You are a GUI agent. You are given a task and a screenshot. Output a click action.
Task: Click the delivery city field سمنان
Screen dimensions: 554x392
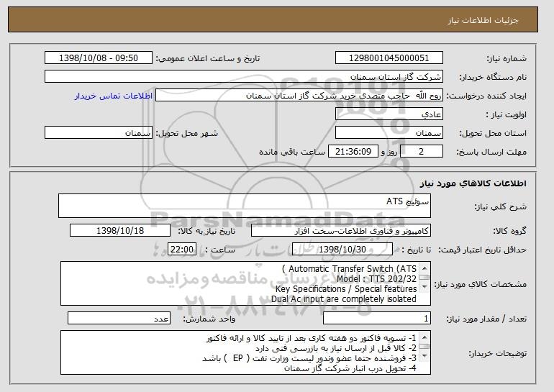(99, 133)
